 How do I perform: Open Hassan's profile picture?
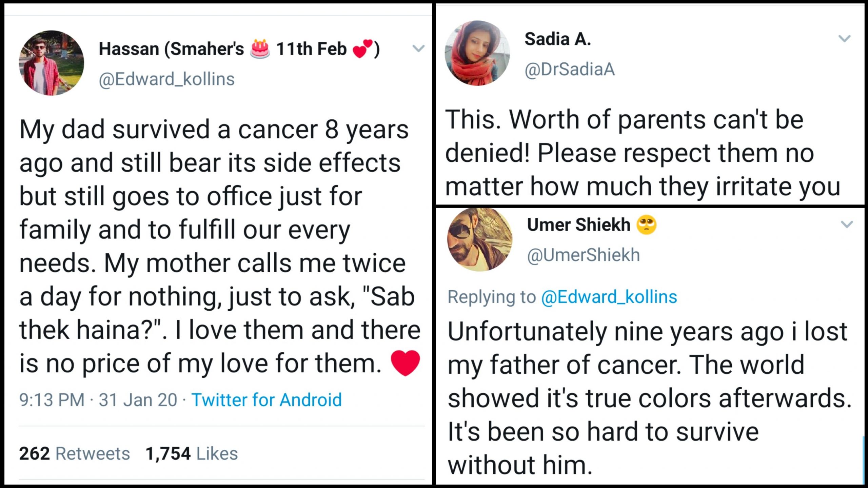pyautogui.click(x=51, y=63)
